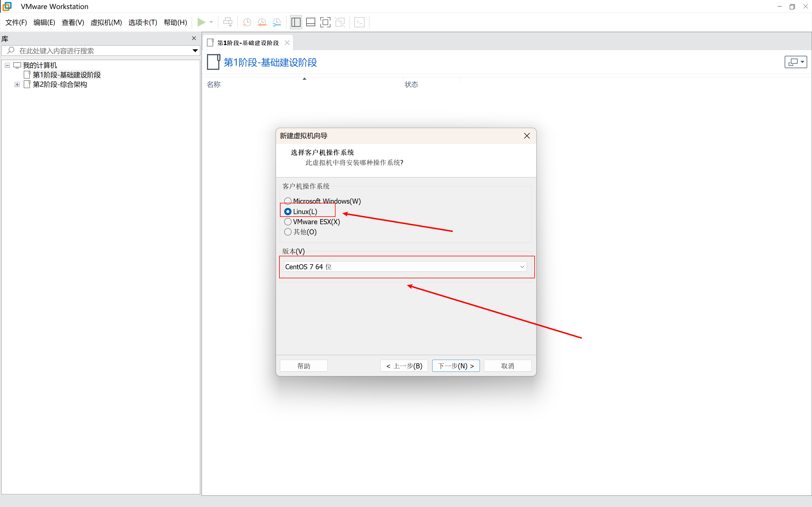
Task: Select VMware ESX(X) radio option
Action: (288, 222)
